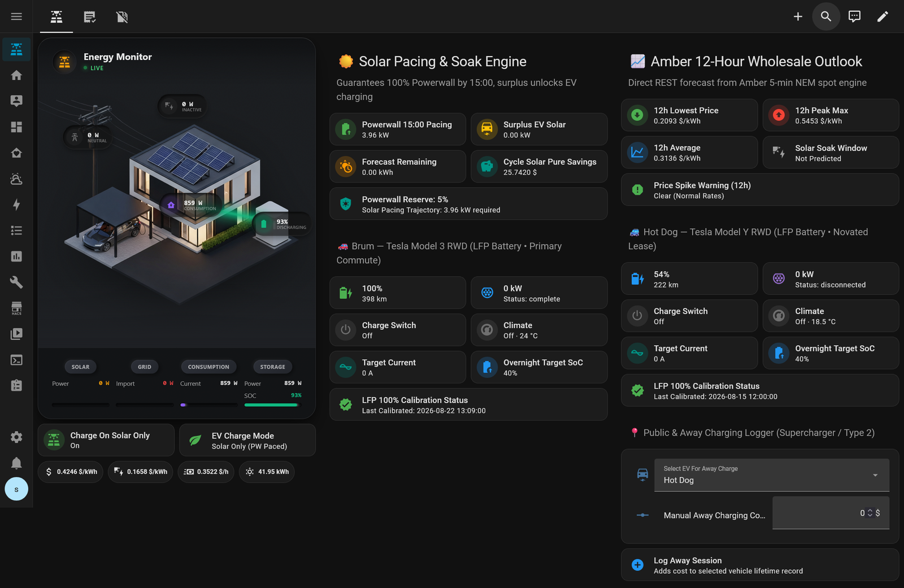Click the Consumption current power bar
This screenshot has width=904, height=588.
(208, 405)
